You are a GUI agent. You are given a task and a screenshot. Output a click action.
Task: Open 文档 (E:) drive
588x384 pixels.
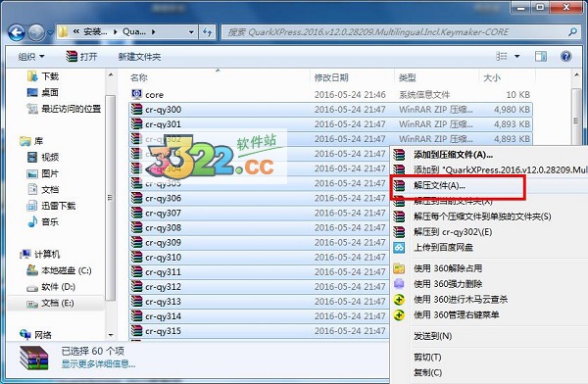[x=50, y=303]
